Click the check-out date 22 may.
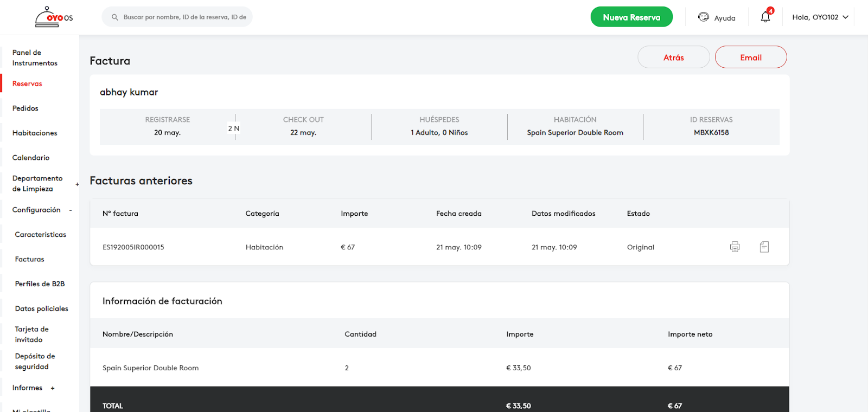Image resolution: width=868 pixels, height=412 pixels. (303, 133)
